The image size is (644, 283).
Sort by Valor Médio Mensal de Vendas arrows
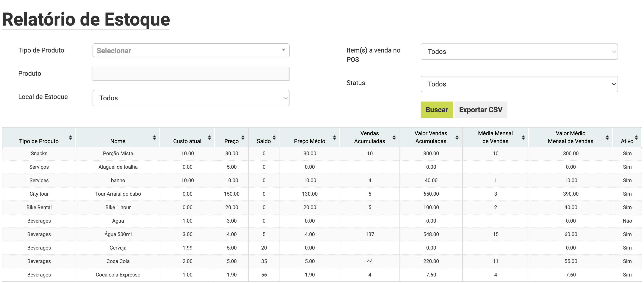607,138
